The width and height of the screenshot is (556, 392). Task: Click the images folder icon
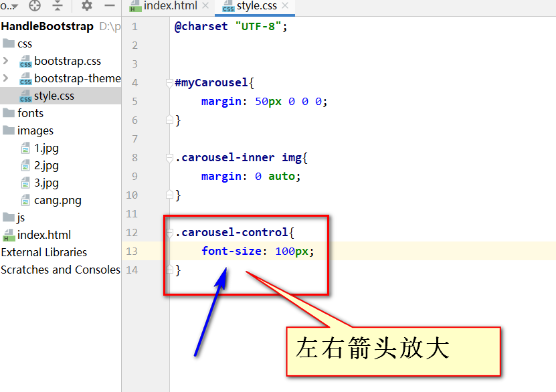click(x=9, y=130)
